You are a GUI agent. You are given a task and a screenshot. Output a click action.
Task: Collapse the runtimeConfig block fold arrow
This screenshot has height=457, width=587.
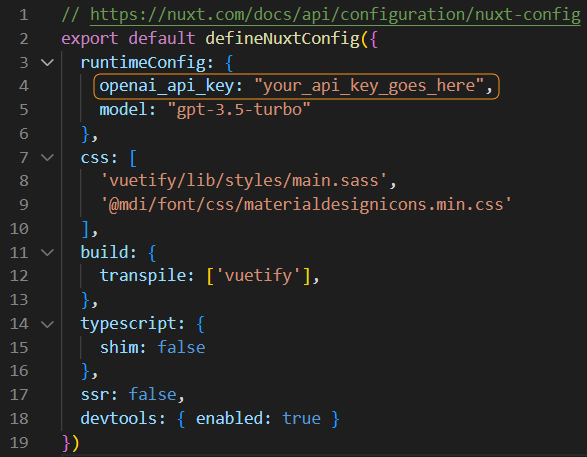48,62
